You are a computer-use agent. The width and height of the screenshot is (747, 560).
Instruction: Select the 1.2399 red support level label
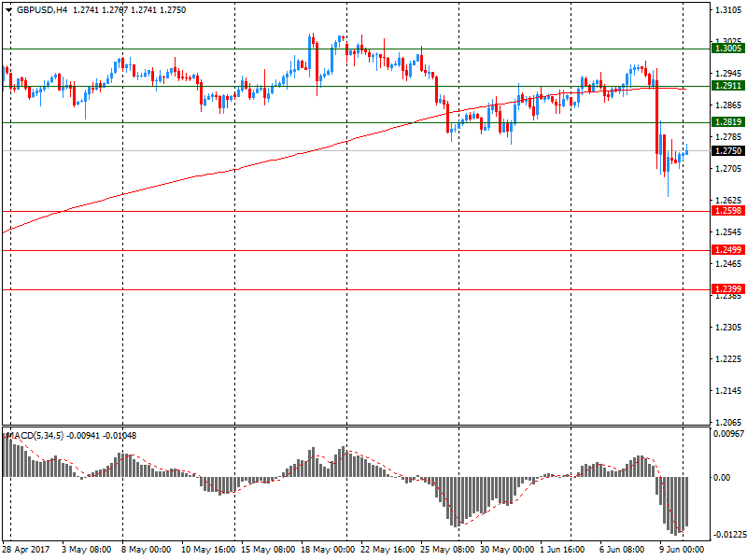[727, 289]
